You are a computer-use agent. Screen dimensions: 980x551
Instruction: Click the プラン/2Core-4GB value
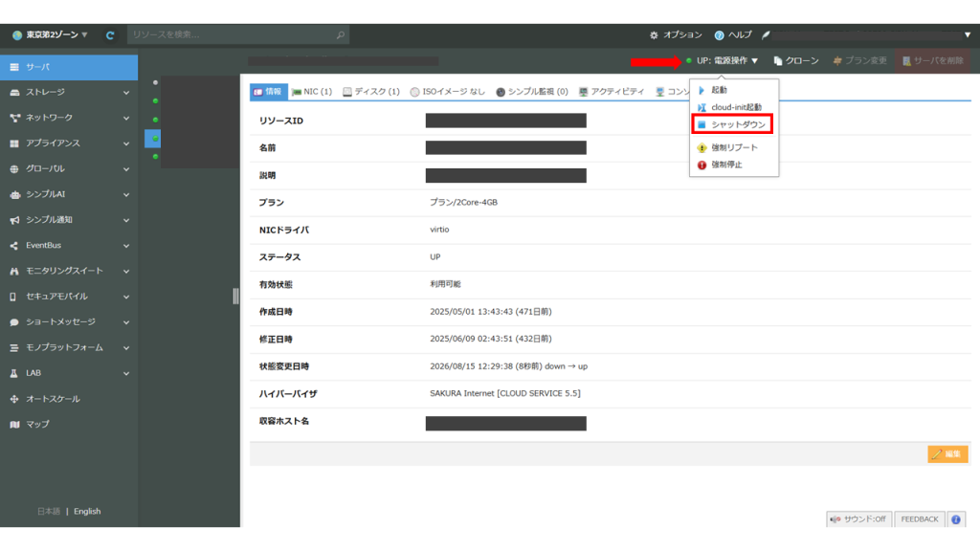(x=464, y=203)
